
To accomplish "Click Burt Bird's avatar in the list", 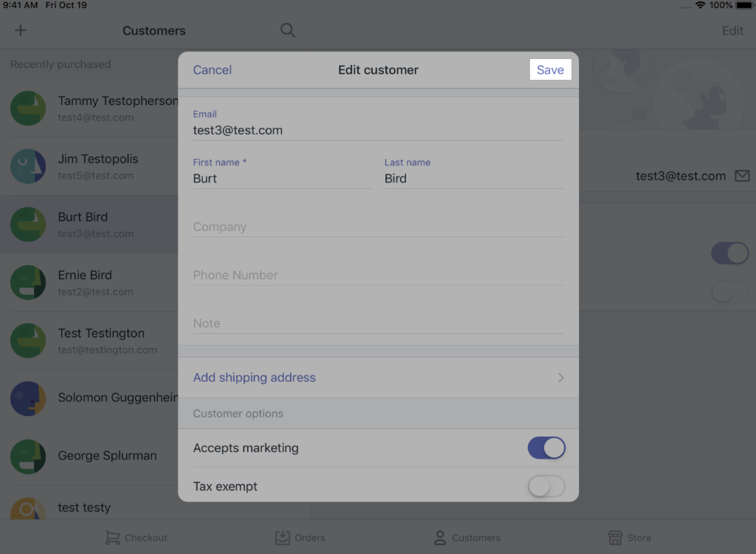I will [28, 225].
